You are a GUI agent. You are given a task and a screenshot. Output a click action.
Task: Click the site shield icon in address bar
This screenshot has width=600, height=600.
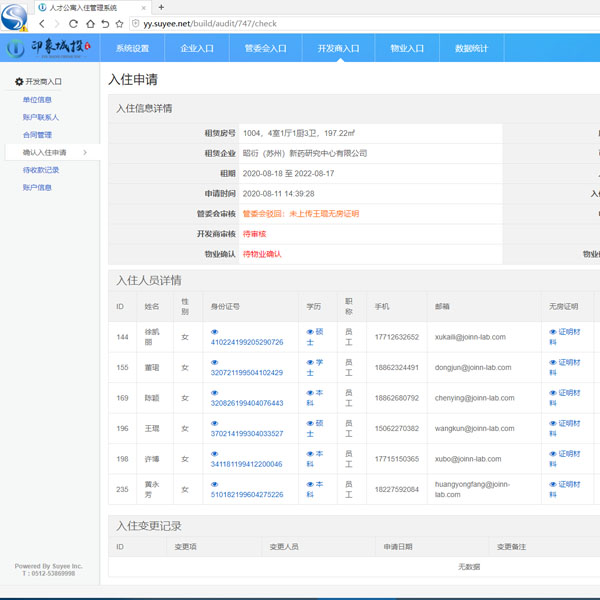pyautogui.click(x=136, y=23)
